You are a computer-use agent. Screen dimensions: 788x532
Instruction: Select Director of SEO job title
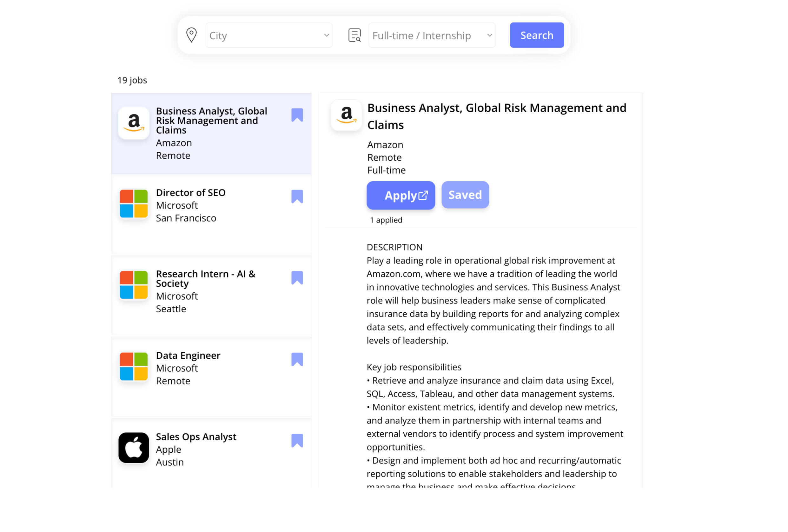pos(190,193)
